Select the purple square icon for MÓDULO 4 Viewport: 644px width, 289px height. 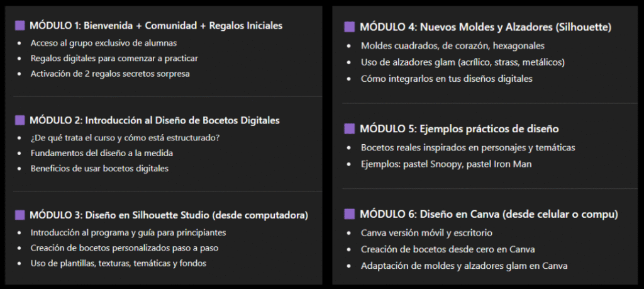[350, 28]
